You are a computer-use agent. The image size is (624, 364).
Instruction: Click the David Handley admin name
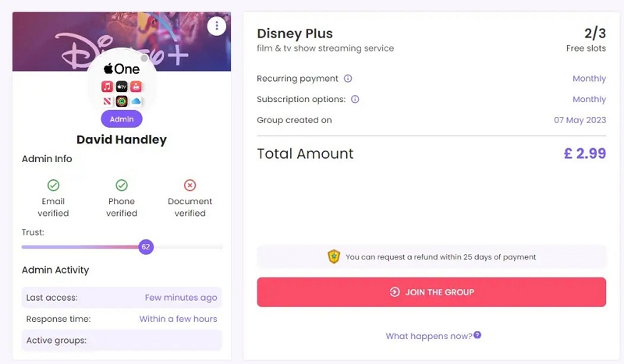(x=122, y=140)
